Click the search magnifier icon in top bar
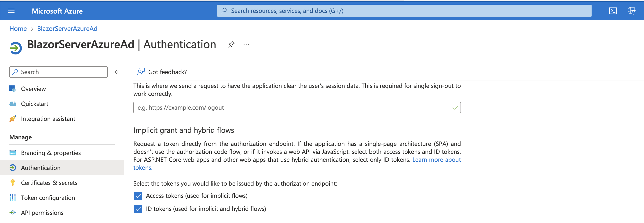Screen dimensions: 644x223 pos(224,11)
